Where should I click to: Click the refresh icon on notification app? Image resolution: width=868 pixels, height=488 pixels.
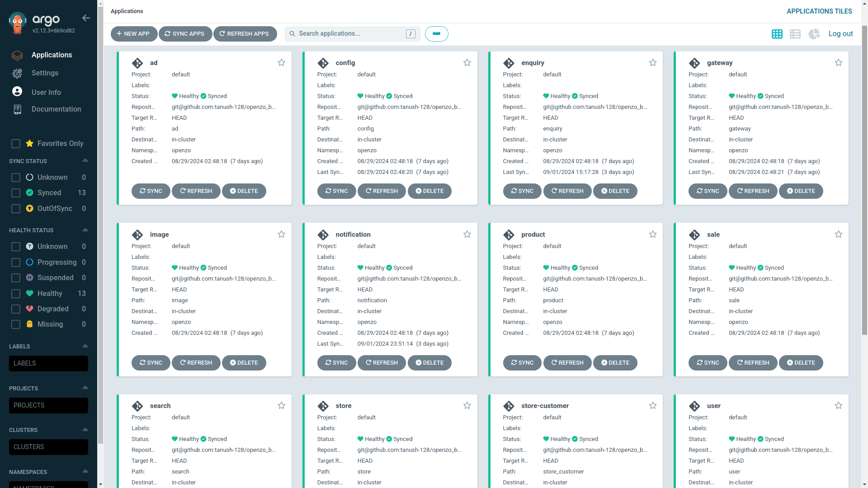(x=382, y=362)
